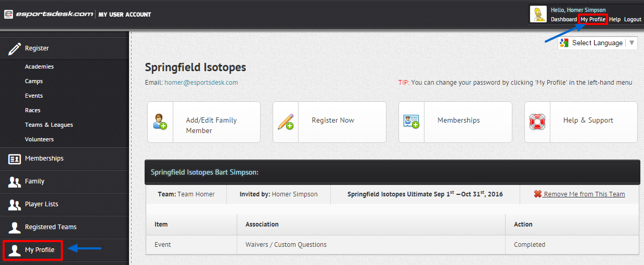Open the Help link in header
644x265 pixels.
coord(615,19)
